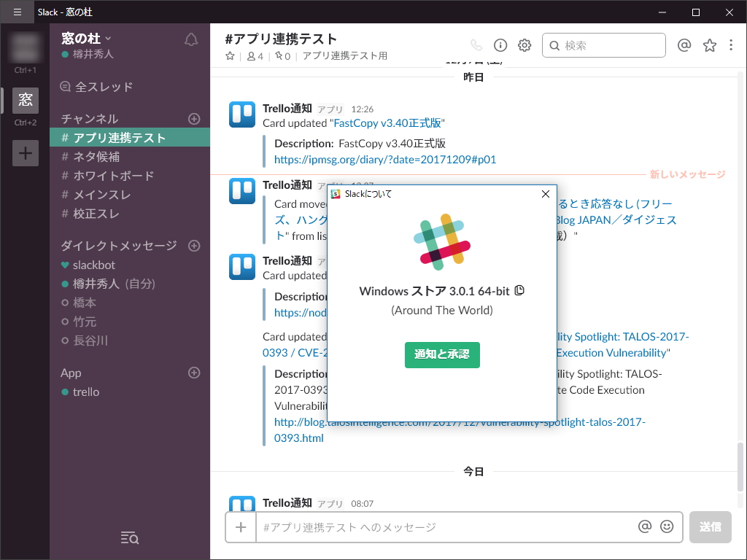Click the notification bell next to 樽井秀人
This screenshot has height=560, width=747.
[190, 41]
